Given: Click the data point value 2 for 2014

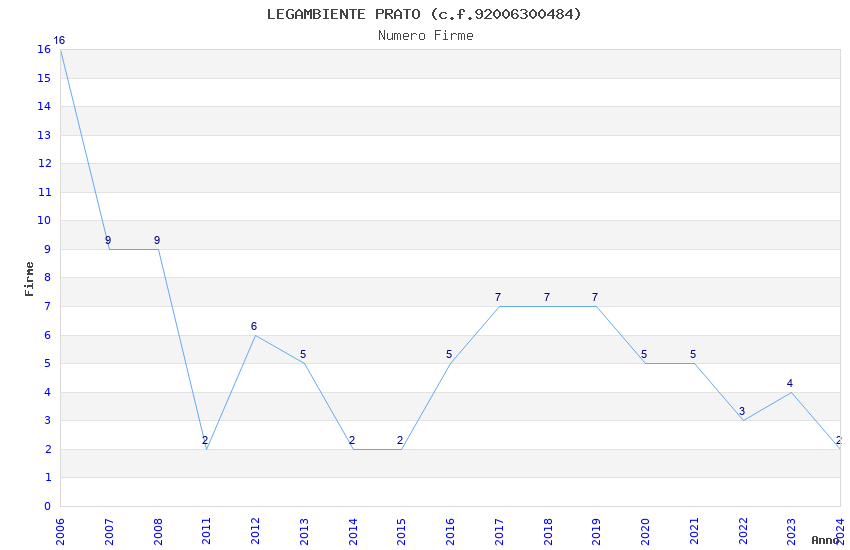Looking at the screenshot, I should point(352,440).
